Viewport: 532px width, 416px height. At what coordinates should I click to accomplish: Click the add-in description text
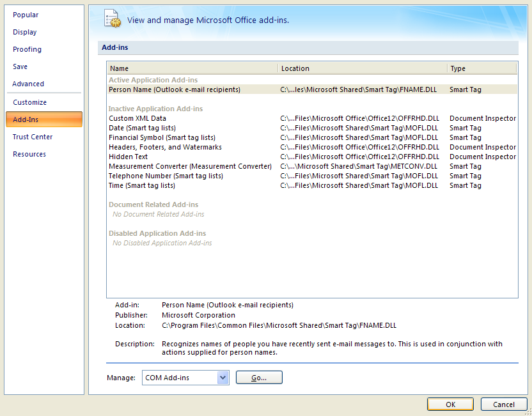tap(332, 348)
